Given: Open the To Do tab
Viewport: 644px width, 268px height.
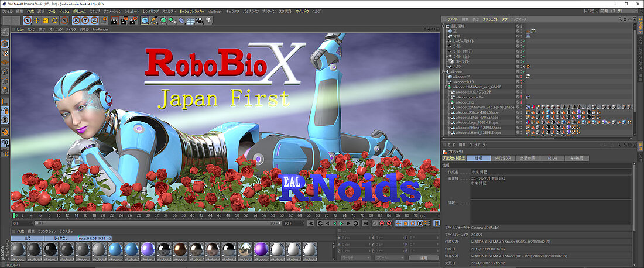Looking at the screenshot, I should point(551,158).
